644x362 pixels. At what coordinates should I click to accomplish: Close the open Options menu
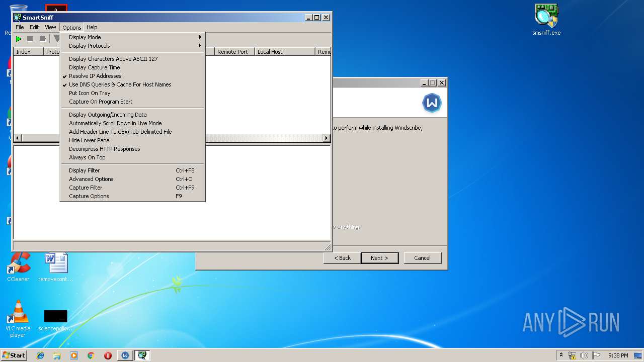[x=72, y=27]
